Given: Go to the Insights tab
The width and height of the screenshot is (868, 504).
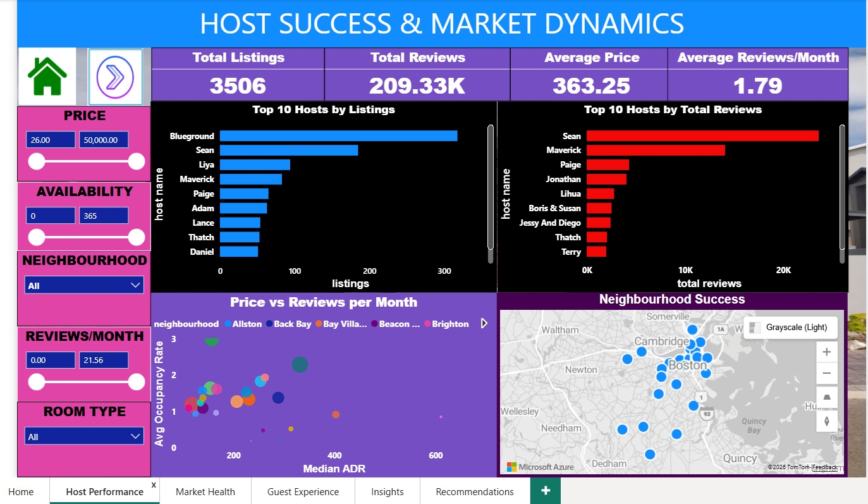Looking at the screenshot, I should click(x=388, y=491).
